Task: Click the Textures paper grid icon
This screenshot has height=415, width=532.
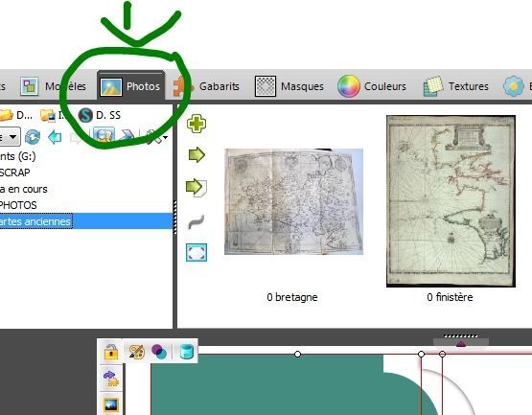Action: (x=433, y=86)
